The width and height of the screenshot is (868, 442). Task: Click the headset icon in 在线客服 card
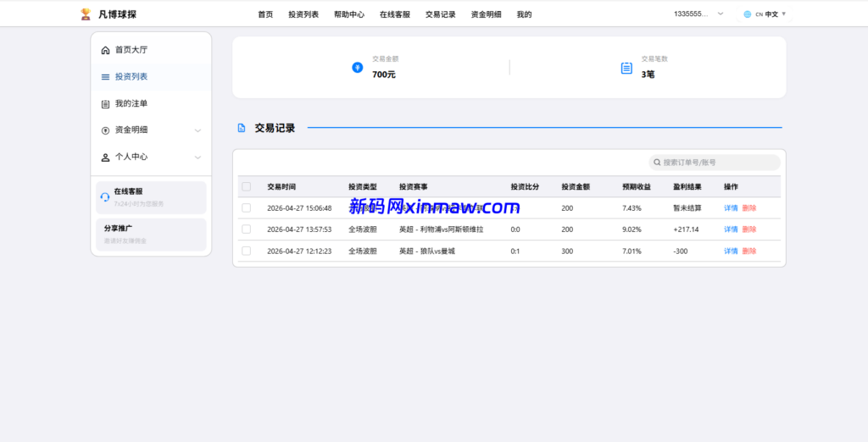click(x=104, y=197)
